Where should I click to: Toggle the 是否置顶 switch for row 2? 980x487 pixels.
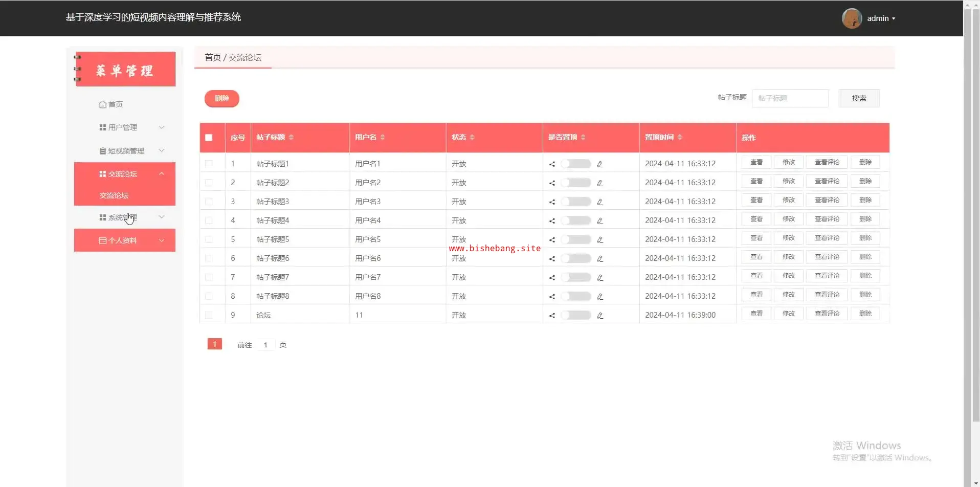pyautogui.click(x=575, y=183)
